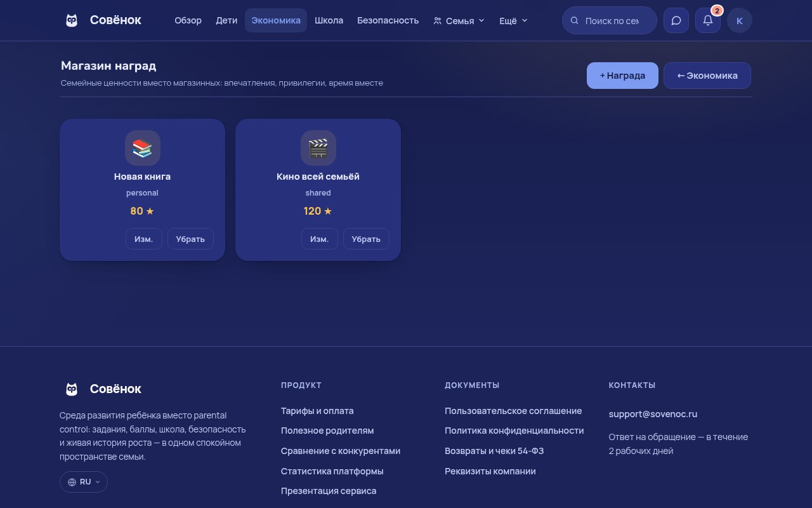Open the RU language selector
The height and width of the screenshot is (508, 812).
click(84, 482)
